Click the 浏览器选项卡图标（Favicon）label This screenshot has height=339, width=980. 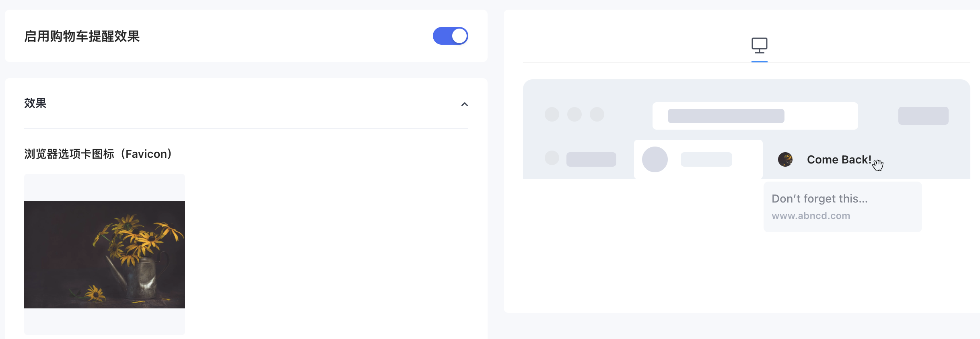99,154
